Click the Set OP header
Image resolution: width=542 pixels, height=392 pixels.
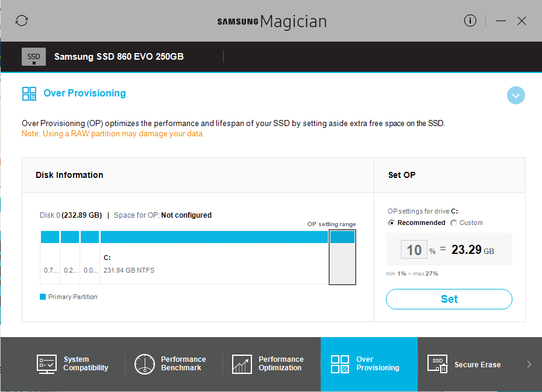tap(402, 175)
